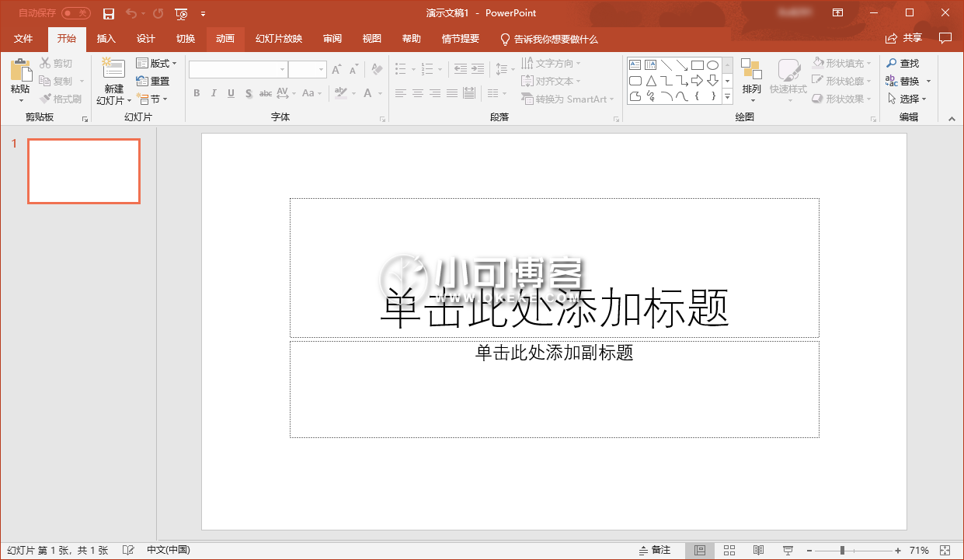
Task: Toggle text Shadow formatting
Action: click(x=249, y=93)
